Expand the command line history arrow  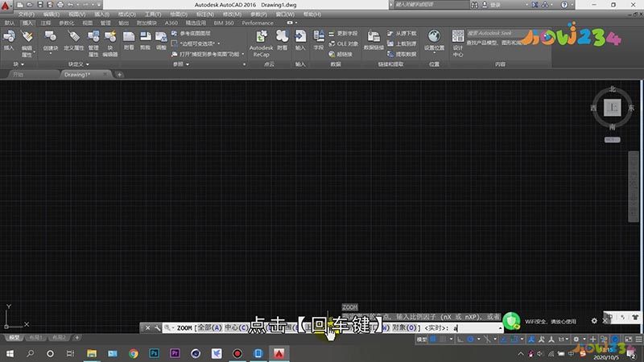(500, 328)
